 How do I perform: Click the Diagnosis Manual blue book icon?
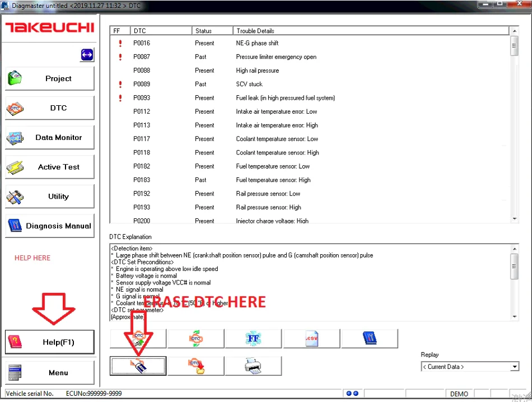click(15, 225)
